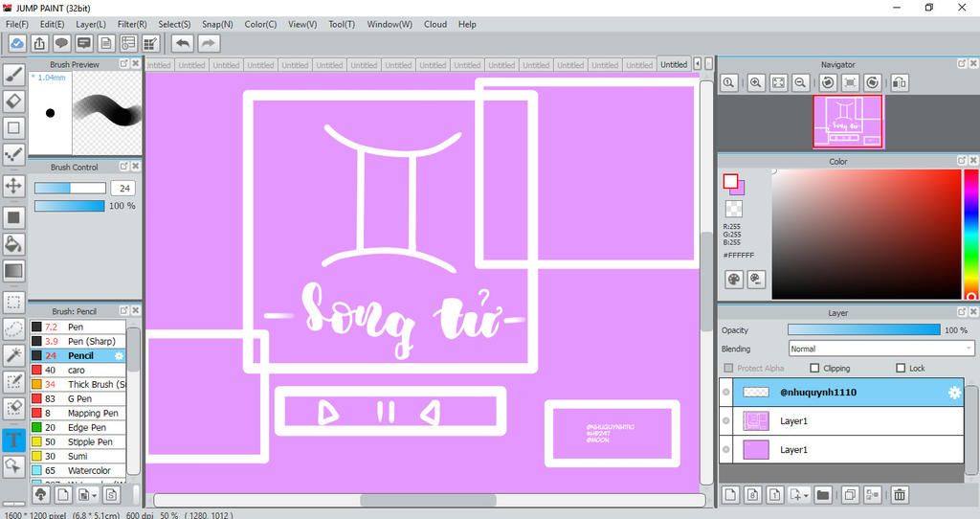Select the G Pen brush
The width and height of the screenshot is (980, 519).
point(78,399)
